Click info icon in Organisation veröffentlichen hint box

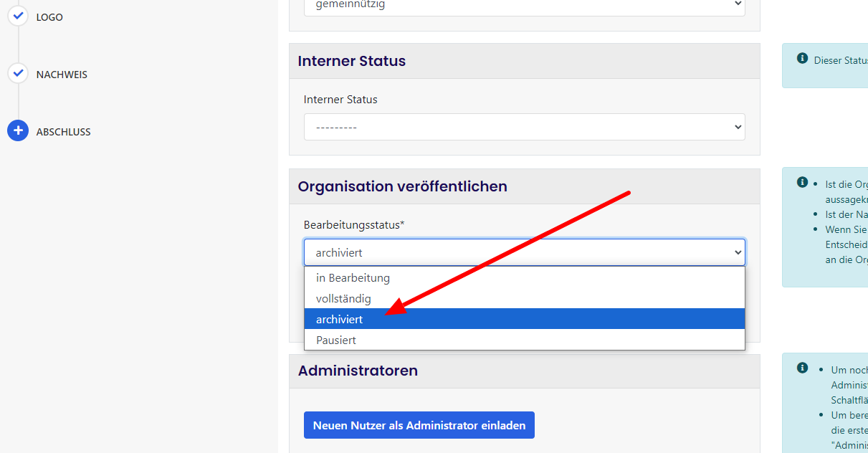[x=802, y=183]
